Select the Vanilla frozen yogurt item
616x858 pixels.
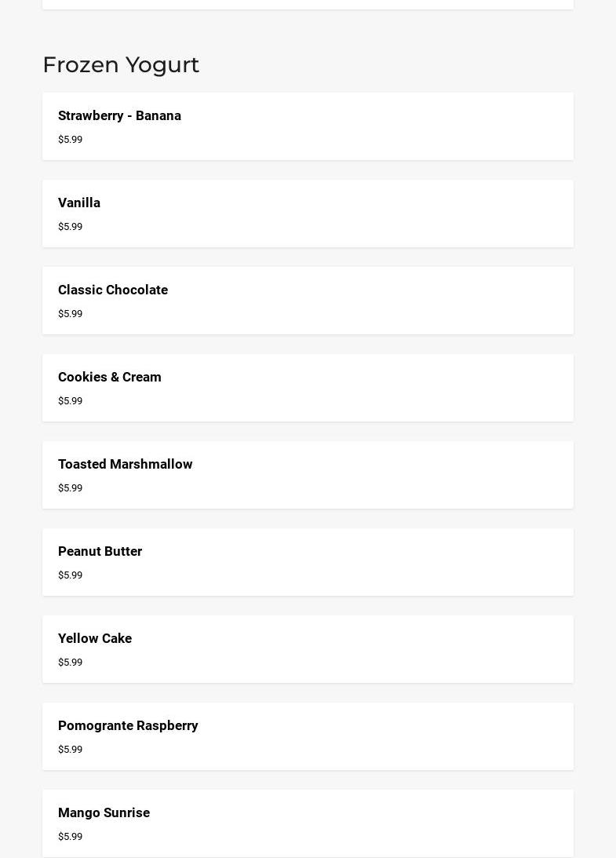click(79, 203)
